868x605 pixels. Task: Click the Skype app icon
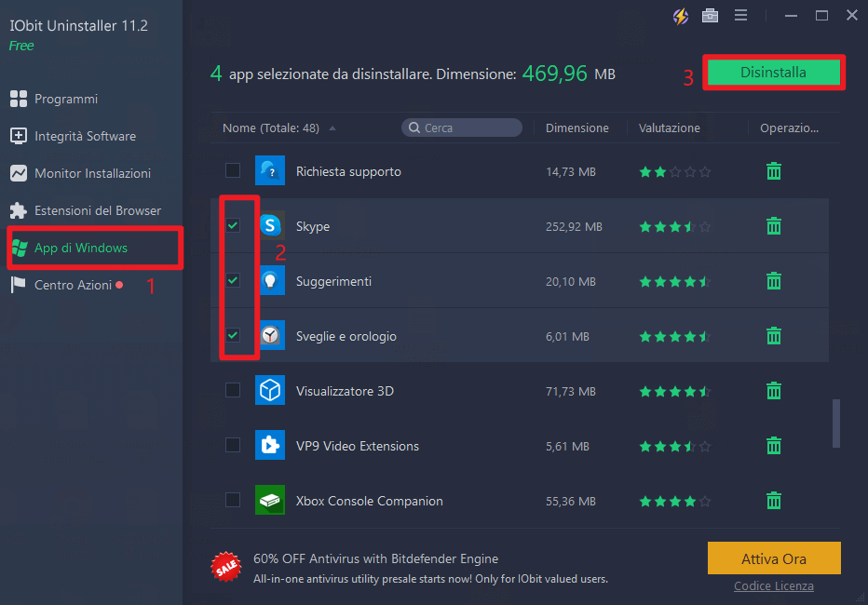(x=270, y=225)
